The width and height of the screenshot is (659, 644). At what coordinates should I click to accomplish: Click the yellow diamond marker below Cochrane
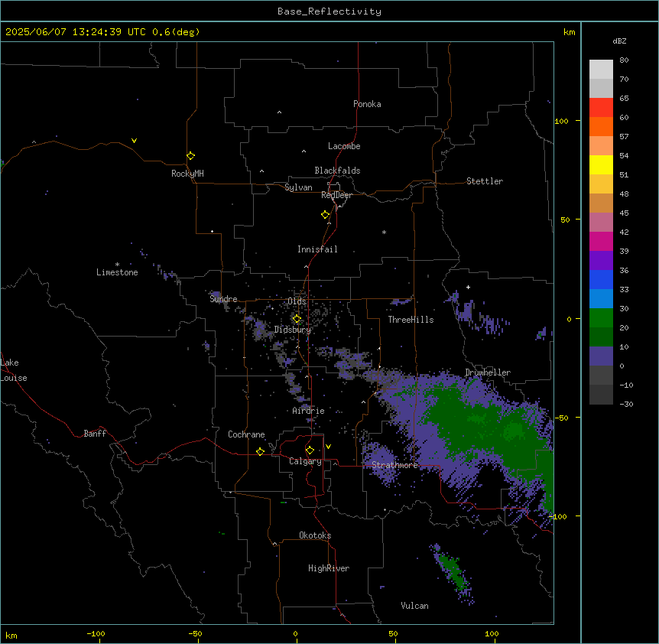260,451
